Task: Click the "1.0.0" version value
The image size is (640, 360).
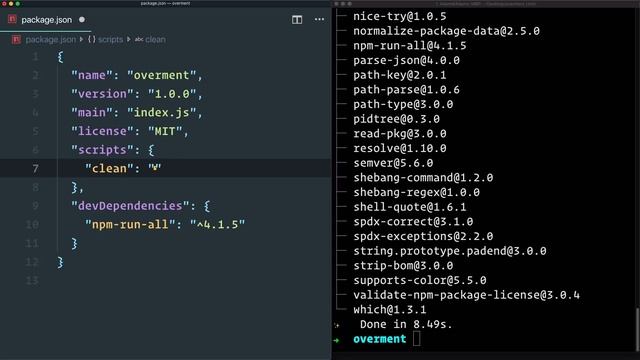Action: [172, 94]
